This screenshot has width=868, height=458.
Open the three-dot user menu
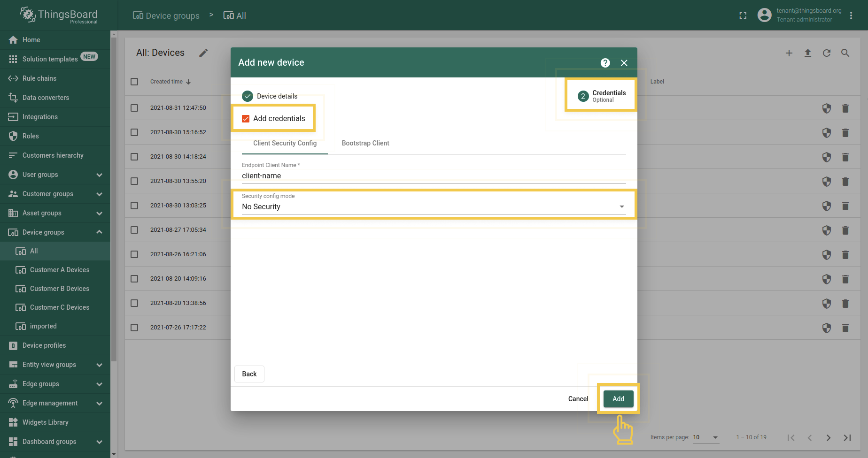(851, 15)
